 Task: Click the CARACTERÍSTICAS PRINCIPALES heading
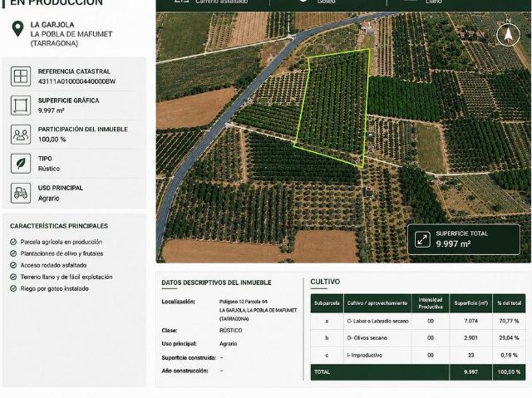point(59,226)
